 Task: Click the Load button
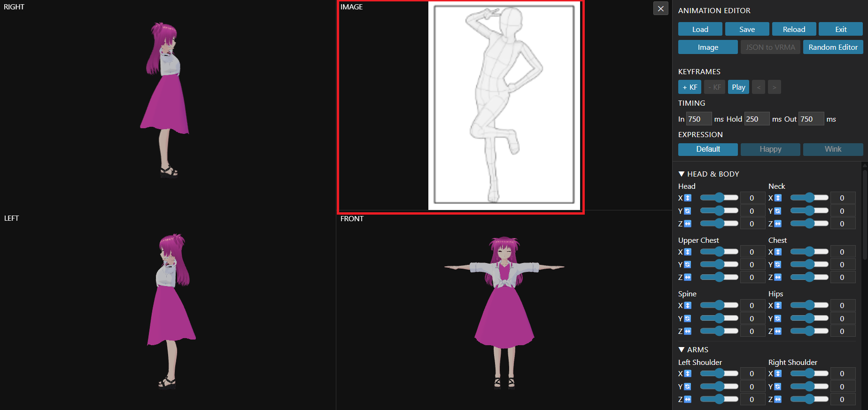pyautogui.click(x=700, y=29)
